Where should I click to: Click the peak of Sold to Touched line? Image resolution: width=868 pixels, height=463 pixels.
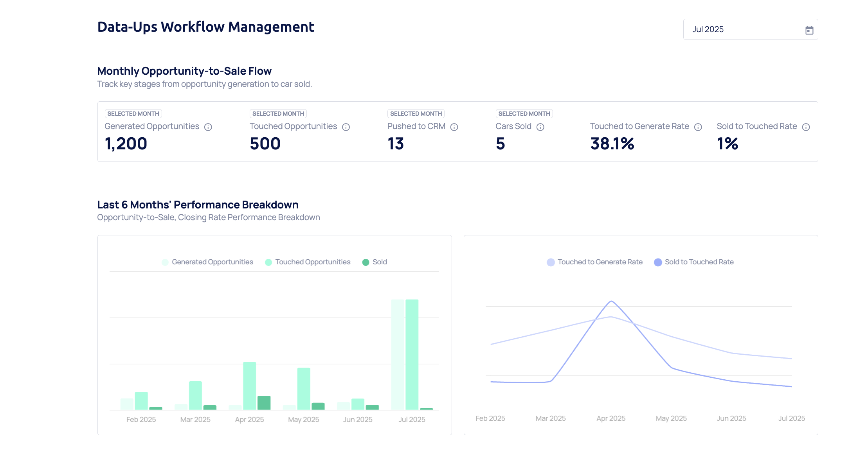pos(611,301)
